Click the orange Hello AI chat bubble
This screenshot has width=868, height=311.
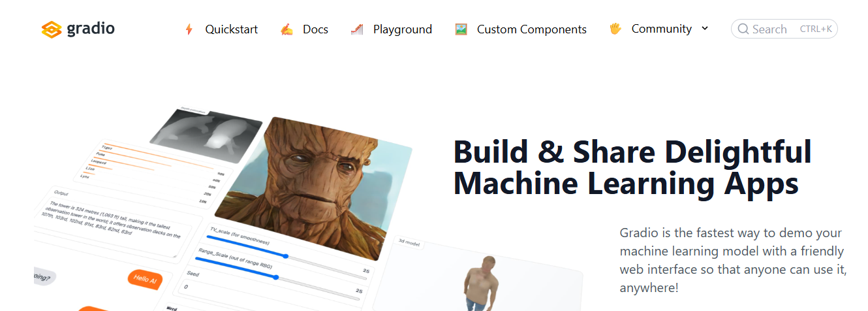144,279
